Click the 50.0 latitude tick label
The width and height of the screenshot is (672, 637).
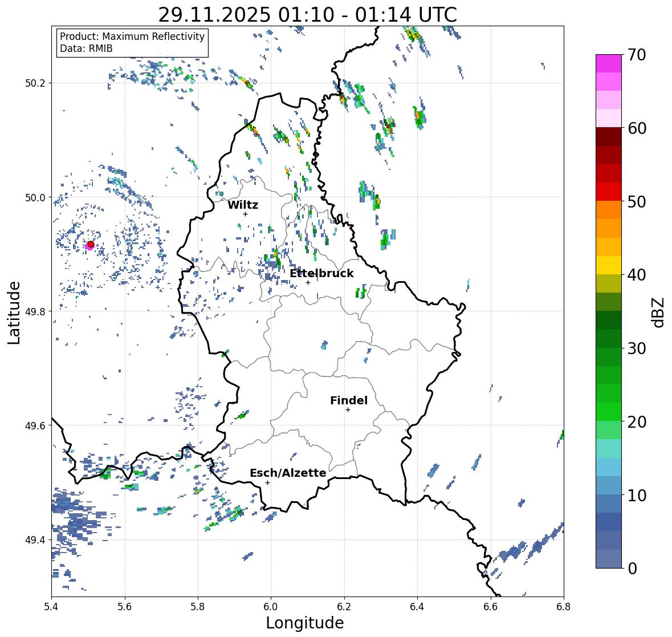35,198
